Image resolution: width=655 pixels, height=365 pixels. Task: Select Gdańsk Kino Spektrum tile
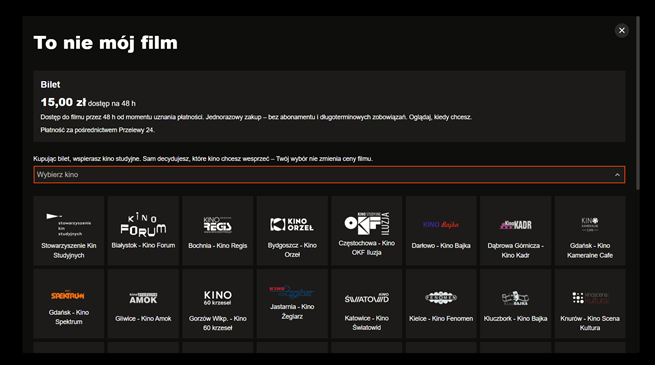[69, 304]
